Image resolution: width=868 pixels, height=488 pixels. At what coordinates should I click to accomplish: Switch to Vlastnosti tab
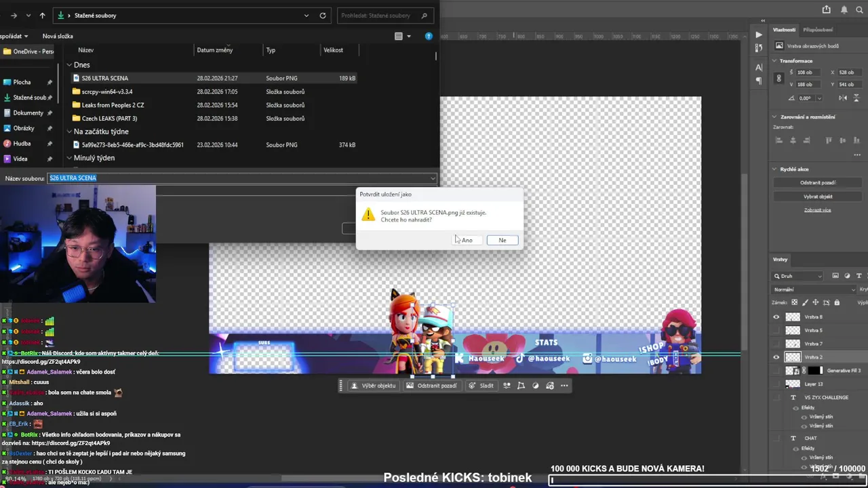point(784,30)
